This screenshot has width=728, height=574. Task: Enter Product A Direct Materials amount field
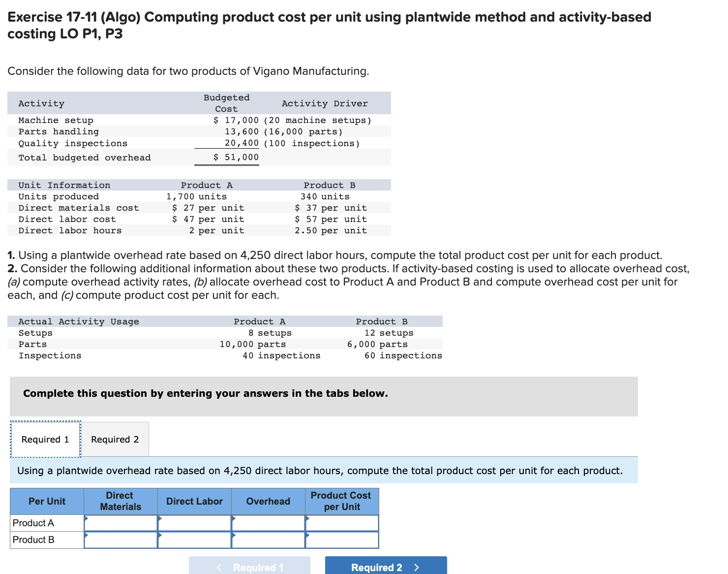pyautogui.click(x=121, y=523)
